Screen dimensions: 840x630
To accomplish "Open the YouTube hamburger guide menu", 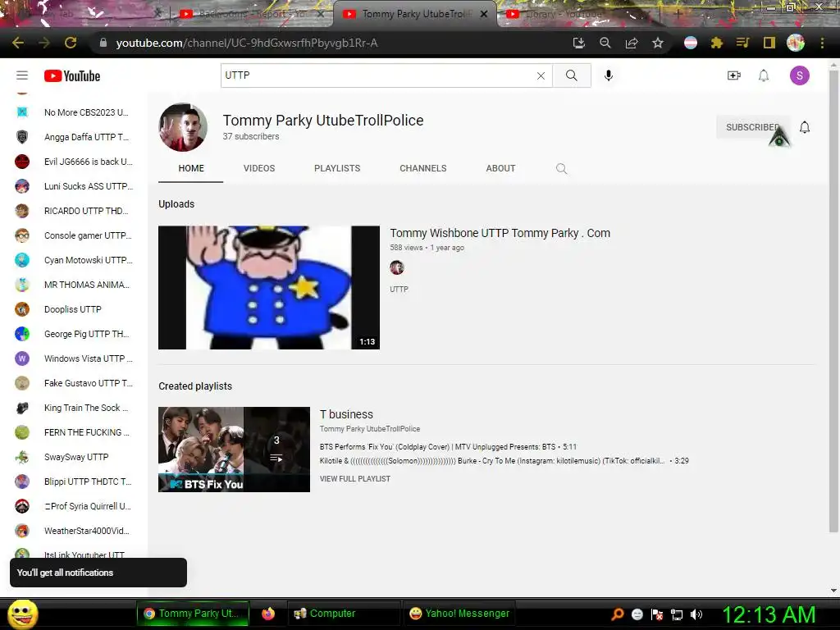I will coord(22,75).
